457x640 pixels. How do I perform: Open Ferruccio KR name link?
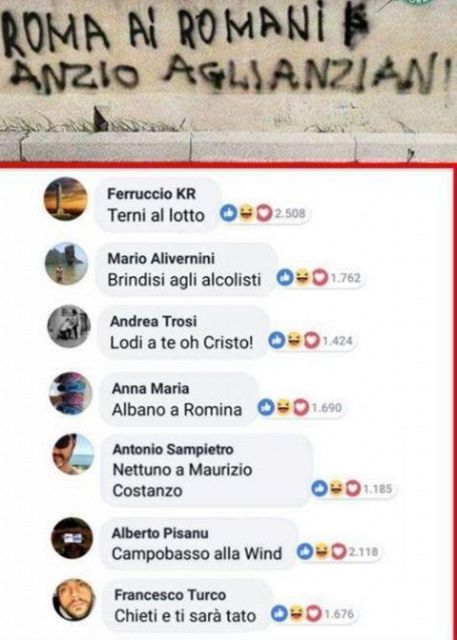point(151,194)
